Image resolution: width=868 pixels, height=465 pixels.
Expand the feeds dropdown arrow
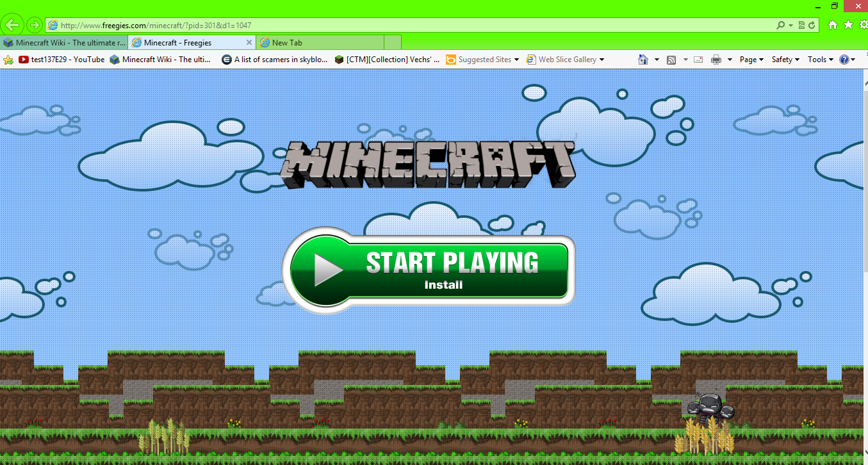coord(685,60)
